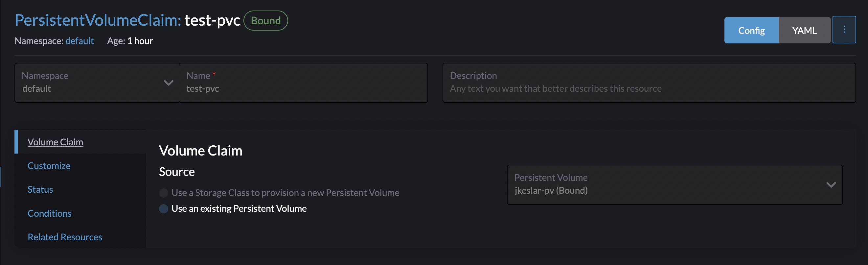Click the default namespace link
Viewport: 868px width, 265px height.
(80, 41)
